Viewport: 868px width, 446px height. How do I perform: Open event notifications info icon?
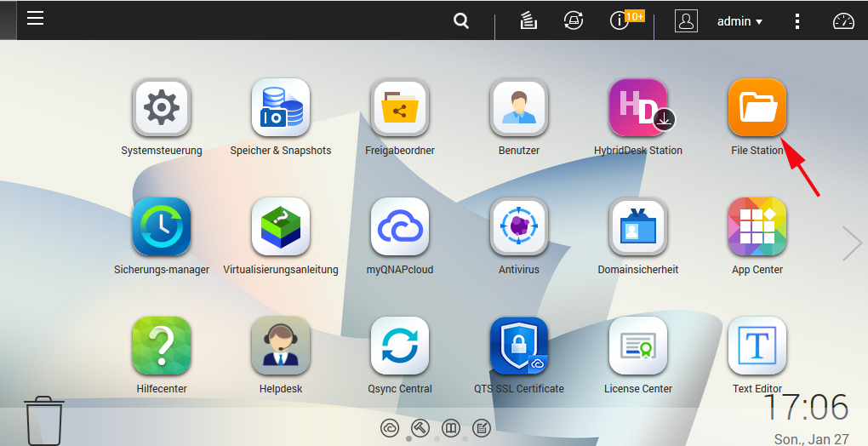coord(619,21)
